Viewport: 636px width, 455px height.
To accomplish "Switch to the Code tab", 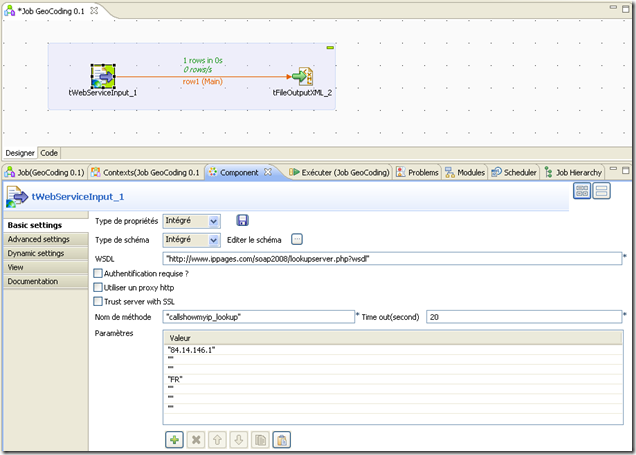I will (x=48, y=153).
